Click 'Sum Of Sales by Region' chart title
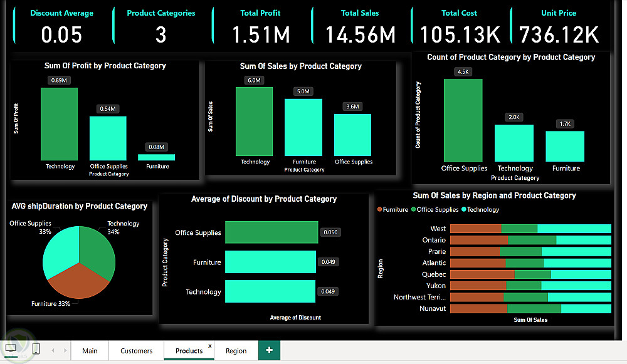This screenshot has height=364, width=627. click(494, 195)
